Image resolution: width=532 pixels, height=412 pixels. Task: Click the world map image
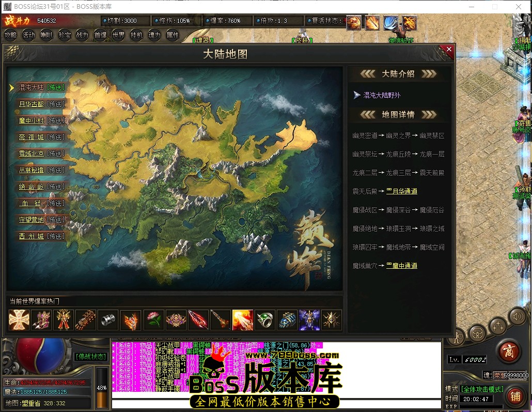tap(175, 178)
